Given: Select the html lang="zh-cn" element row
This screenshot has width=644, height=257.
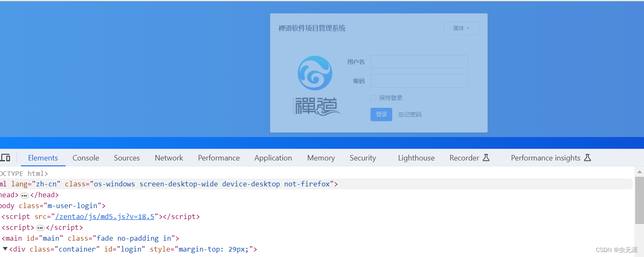Looking at the screenshot, I should tap(316, 184).
